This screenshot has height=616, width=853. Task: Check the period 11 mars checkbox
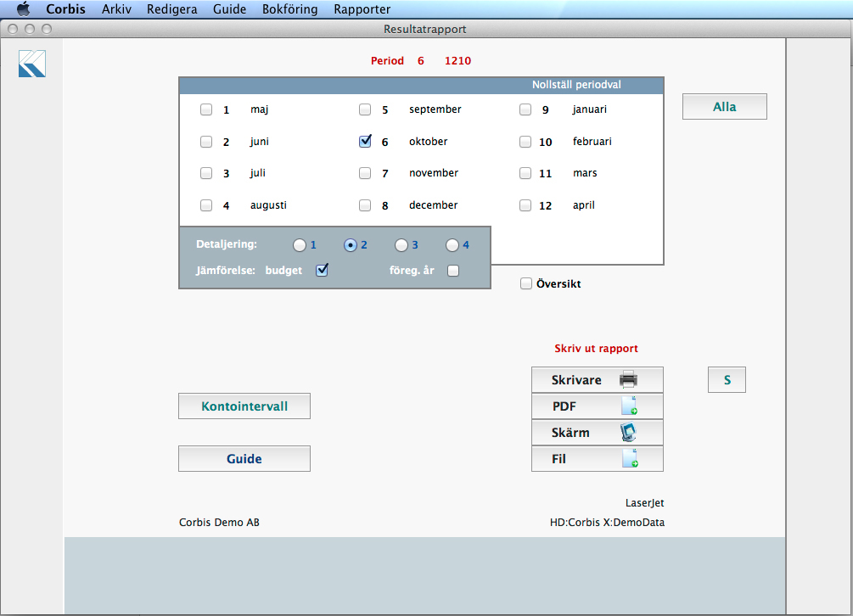[x=525, y=173]
